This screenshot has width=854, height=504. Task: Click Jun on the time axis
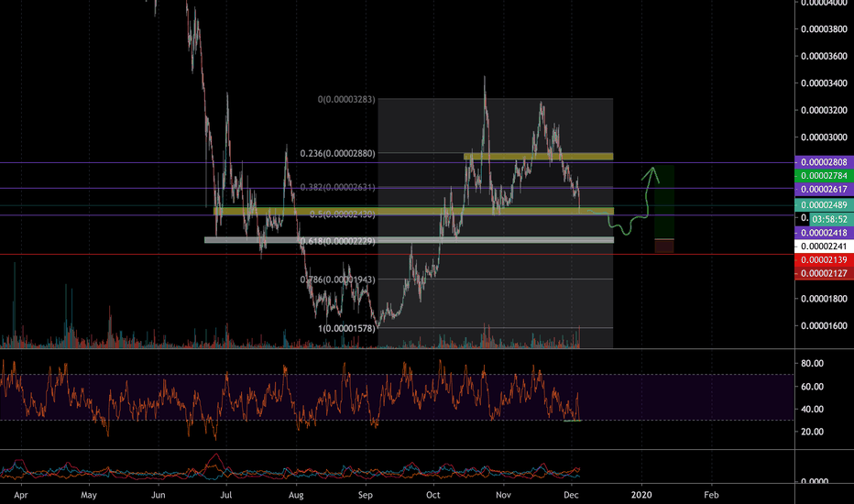pyautogui.click(x=158, y=495)
